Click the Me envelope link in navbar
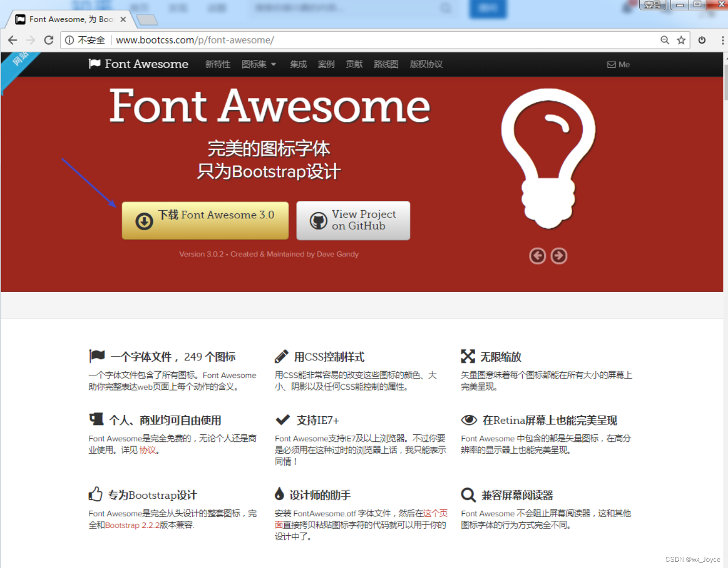Viewport: 728px width, 568px height. point(618,65)
